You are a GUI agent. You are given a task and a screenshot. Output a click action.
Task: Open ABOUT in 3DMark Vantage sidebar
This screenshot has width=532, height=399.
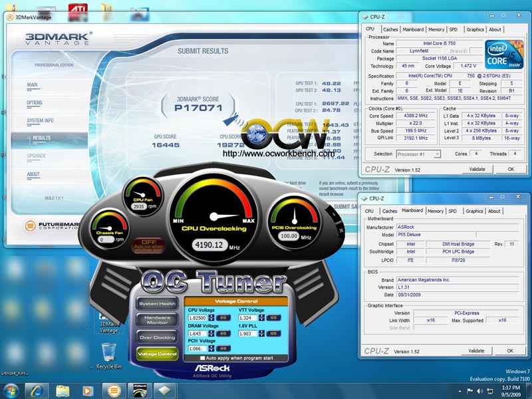(33, 174)
